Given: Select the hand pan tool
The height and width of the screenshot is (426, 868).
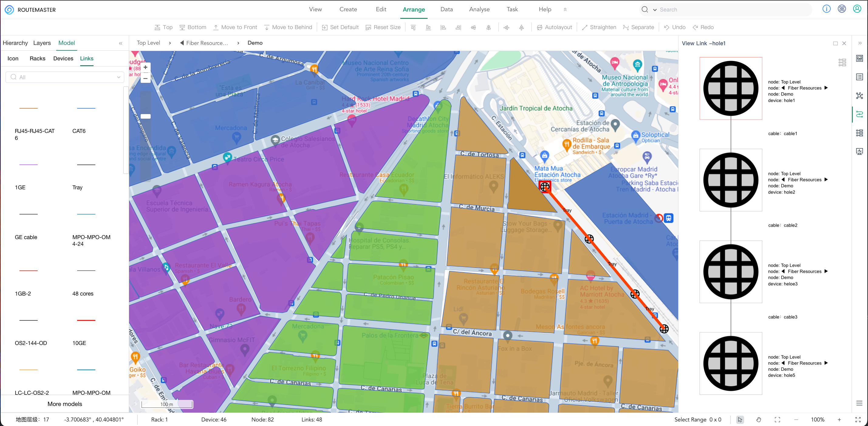Looking at the screenshot, I should point(758,420).
